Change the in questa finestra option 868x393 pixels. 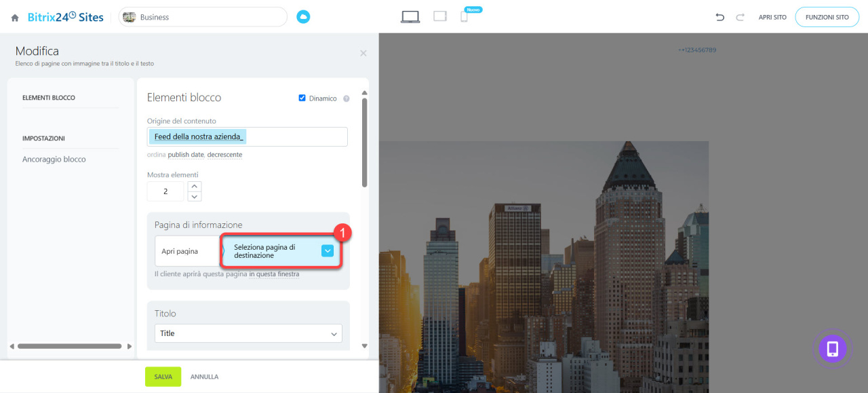click(x=274, y=274)
